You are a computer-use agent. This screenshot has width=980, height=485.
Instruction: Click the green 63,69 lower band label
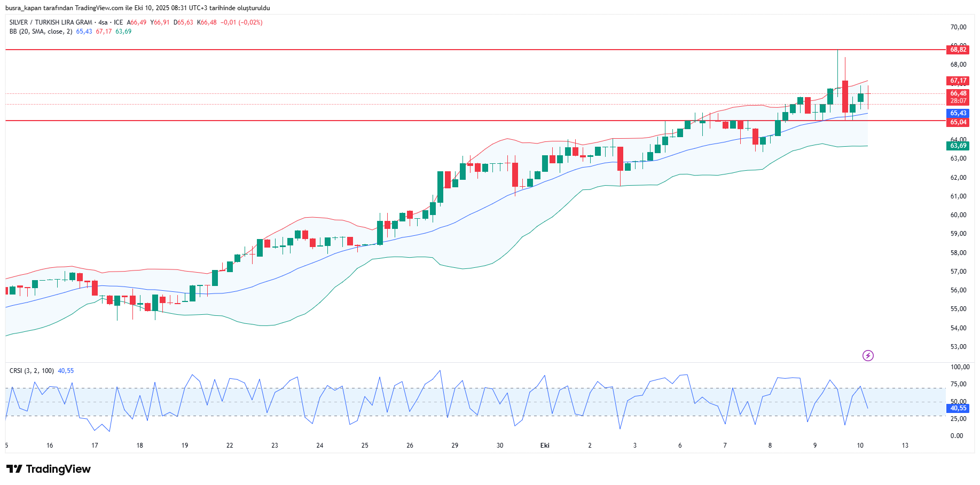[x=958, y=146]
